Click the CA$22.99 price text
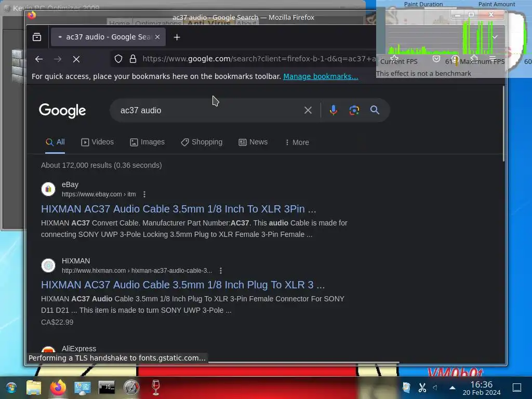 57,322
